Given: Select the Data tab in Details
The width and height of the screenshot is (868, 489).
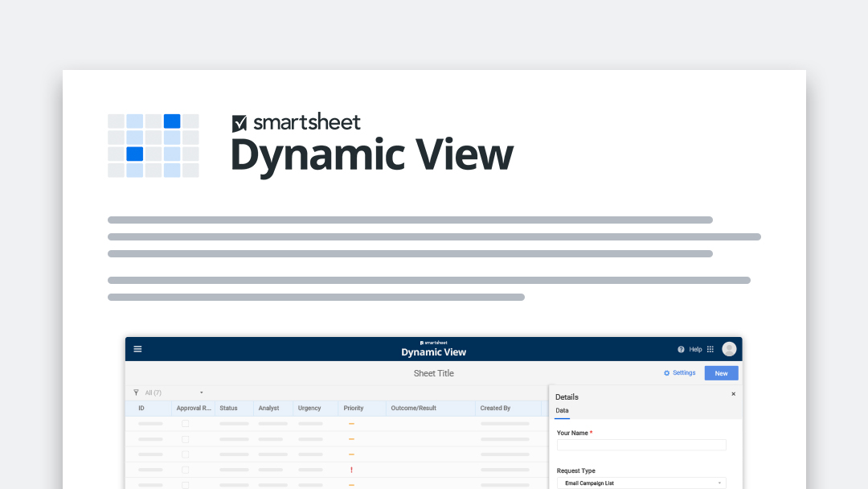Looking at the screenshot, I should (x=562, y=411).
